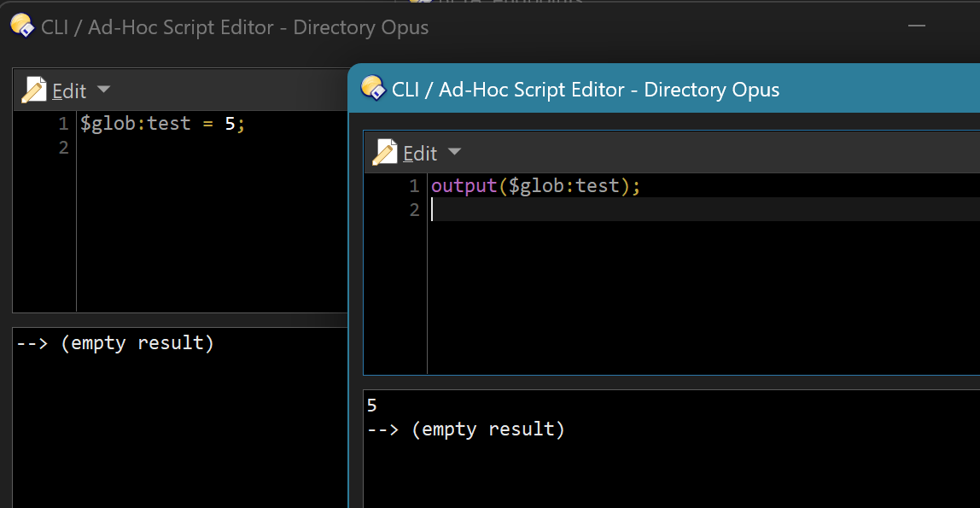Click line 2 in the foreground editor
Viewport: 980px width, 508px height.
point(683,209)
